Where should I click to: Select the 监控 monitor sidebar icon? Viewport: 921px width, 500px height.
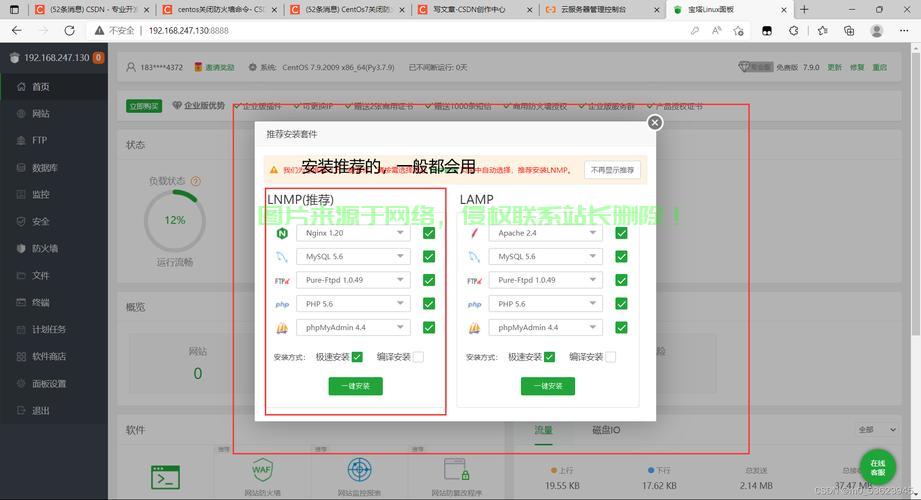(x=21, y=194)
